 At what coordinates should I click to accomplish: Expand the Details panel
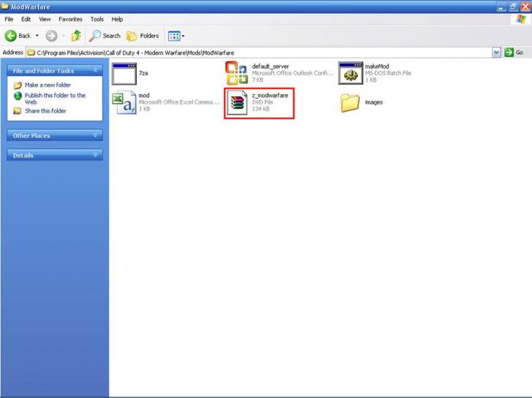pos(95,155)
